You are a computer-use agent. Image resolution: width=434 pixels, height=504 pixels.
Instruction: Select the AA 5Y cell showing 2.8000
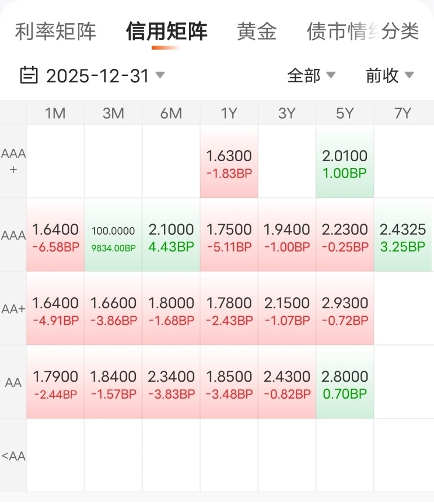tap(344, 382)
